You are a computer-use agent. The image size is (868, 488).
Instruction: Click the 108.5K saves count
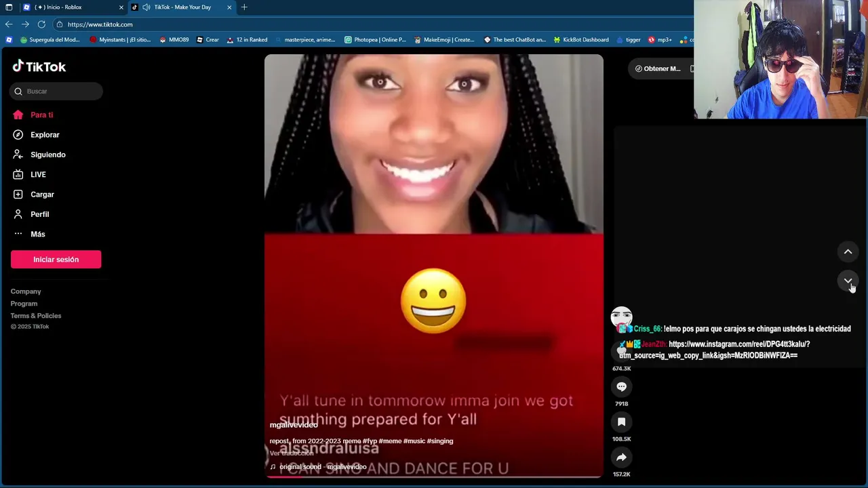621,439
